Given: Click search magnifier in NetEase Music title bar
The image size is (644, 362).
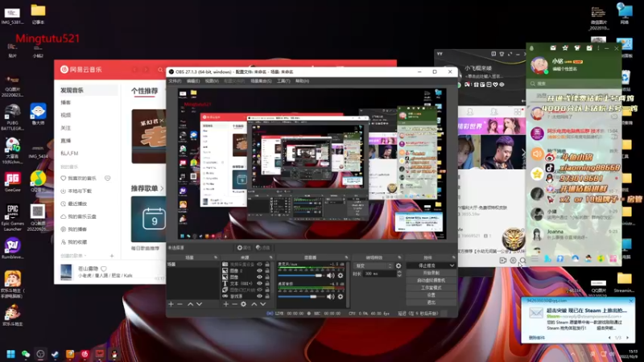Looking at the screenshot, I should [160, 70].
